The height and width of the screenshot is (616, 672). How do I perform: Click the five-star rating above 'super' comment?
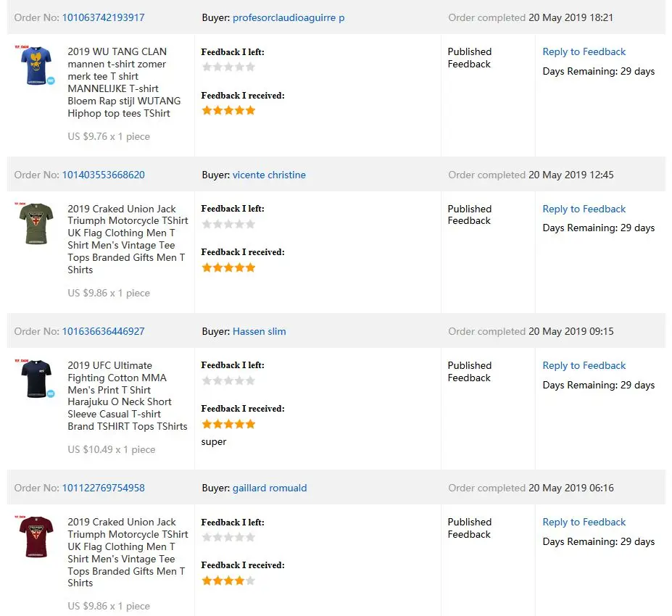tap(228, 425)
